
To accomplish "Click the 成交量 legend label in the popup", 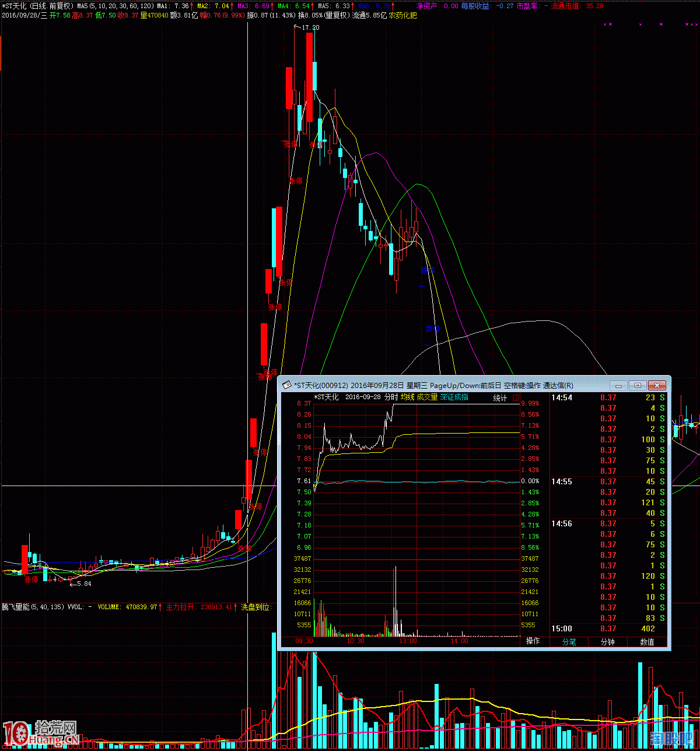I will [427, 397].
